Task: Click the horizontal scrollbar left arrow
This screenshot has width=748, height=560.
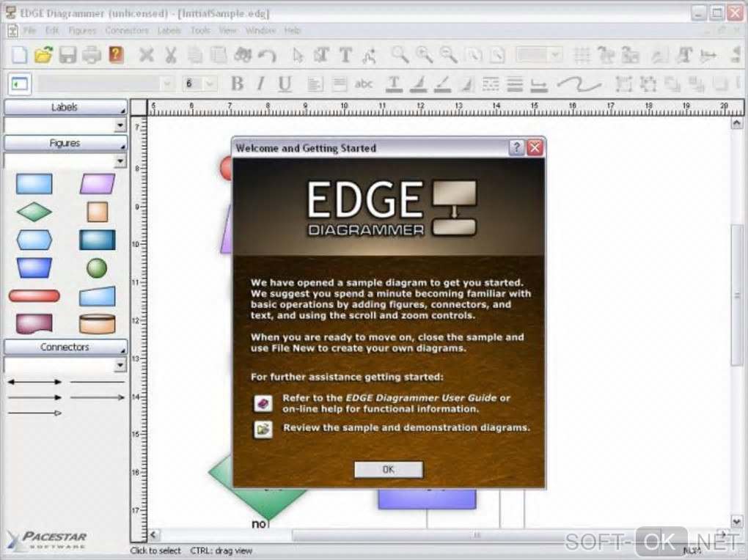Action: (153, 535)
